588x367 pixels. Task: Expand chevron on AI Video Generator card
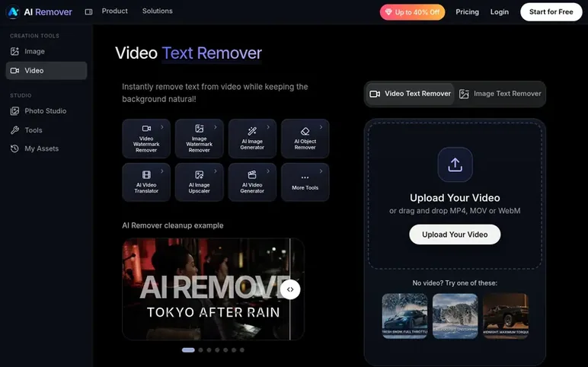(268, 171)
